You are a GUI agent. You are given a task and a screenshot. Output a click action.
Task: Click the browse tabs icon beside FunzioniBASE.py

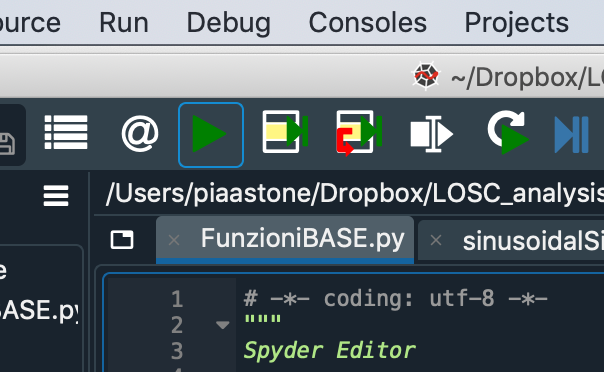point(122,240)
